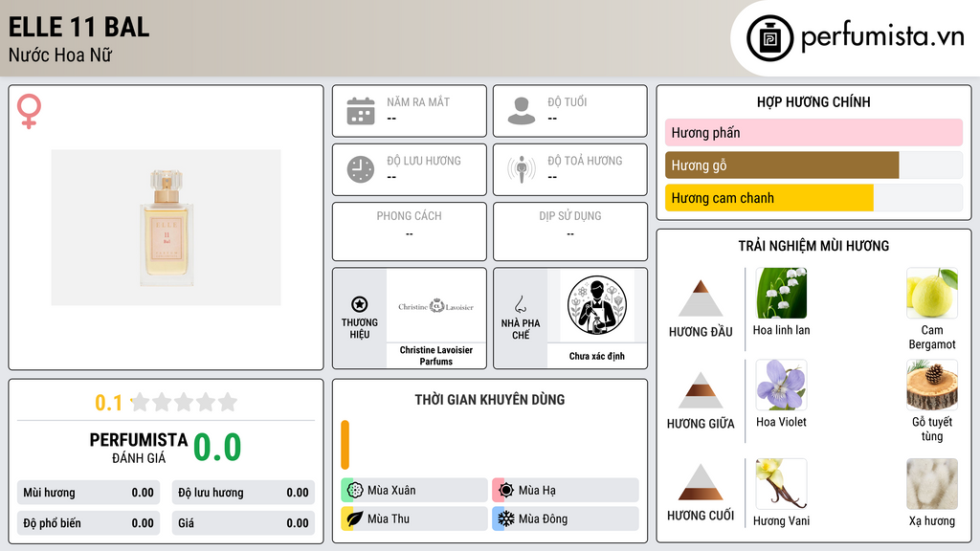Click the Mùa Thu leaf icon
The height and width of the screenshot is (551, 980).
(x=355, y=518)
